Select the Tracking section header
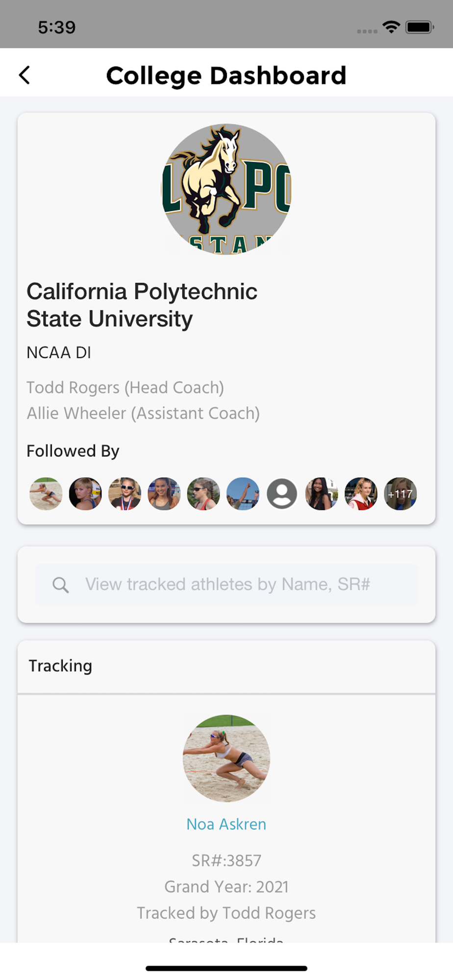Image resolution: width=453 pixels, height=980 pixels. pyautogui.click(x=60, y=666)
